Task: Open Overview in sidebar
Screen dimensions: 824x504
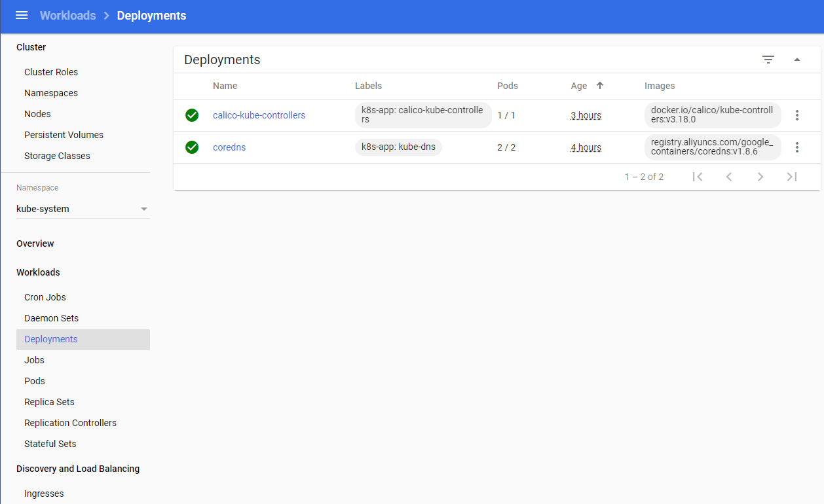Action: (x=35, y=243)
